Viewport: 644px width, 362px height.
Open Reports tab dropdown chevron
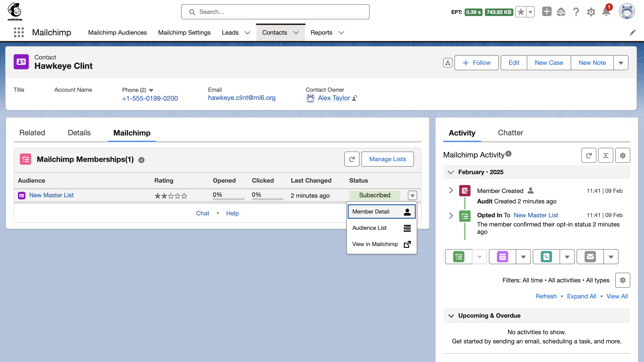341,33
